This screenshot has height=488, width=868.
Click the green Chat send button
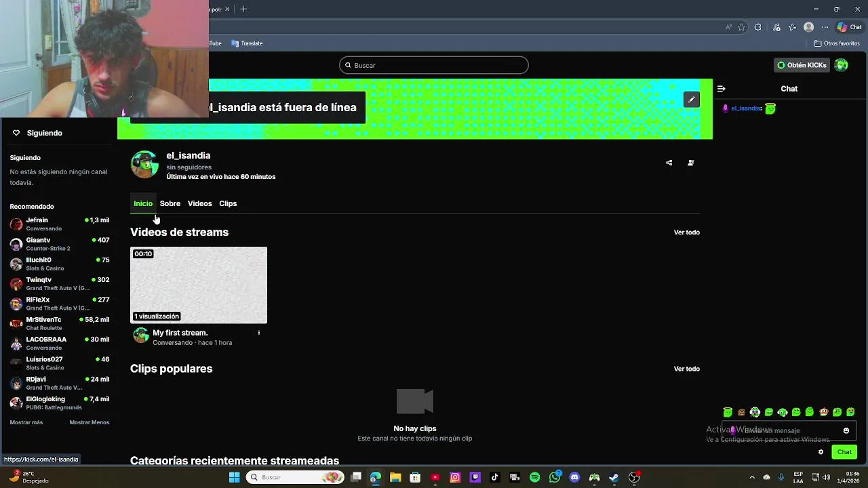(x=844, y=452)
